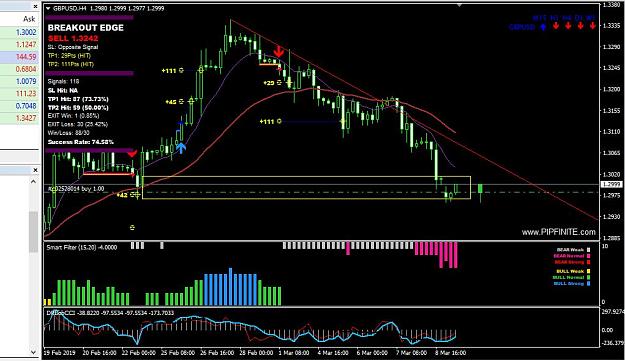Click the red H1 down-arrow in the GBPUSD trend row
This screenshot has width=625, height=361.
556,26
